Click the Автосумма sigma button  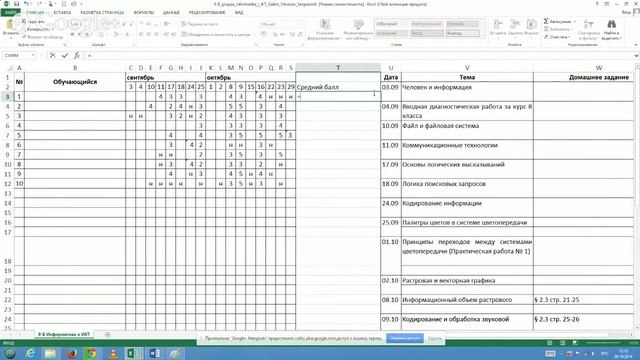pos(558,21)
